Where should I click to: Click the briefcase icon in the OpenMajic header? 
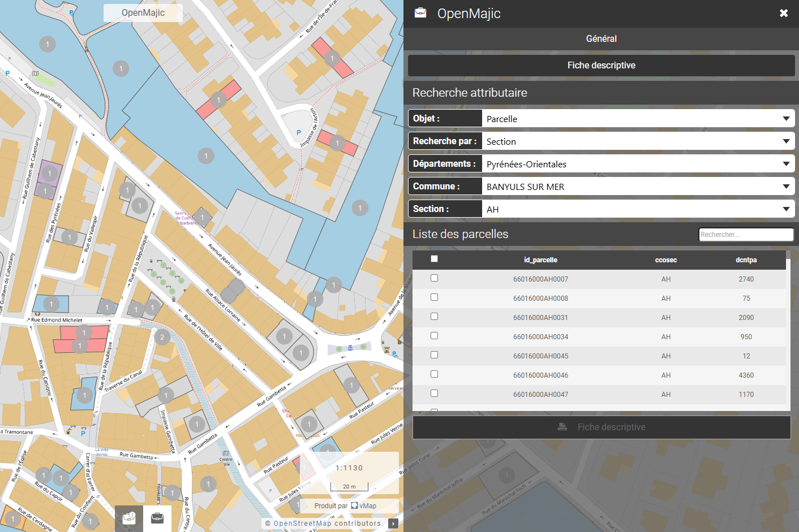point(420,13)
